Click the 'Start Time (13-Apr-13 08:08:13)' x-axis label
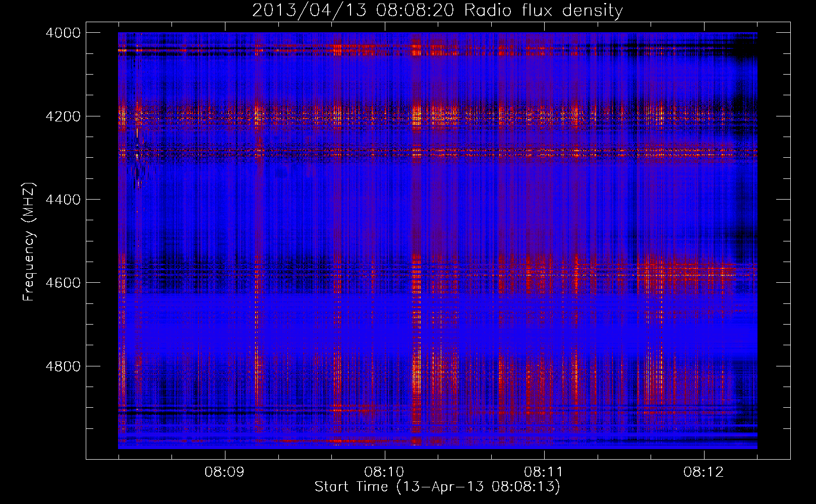This screenshot has height=504, width=816. pyautogui.click(x=437, y=487)
